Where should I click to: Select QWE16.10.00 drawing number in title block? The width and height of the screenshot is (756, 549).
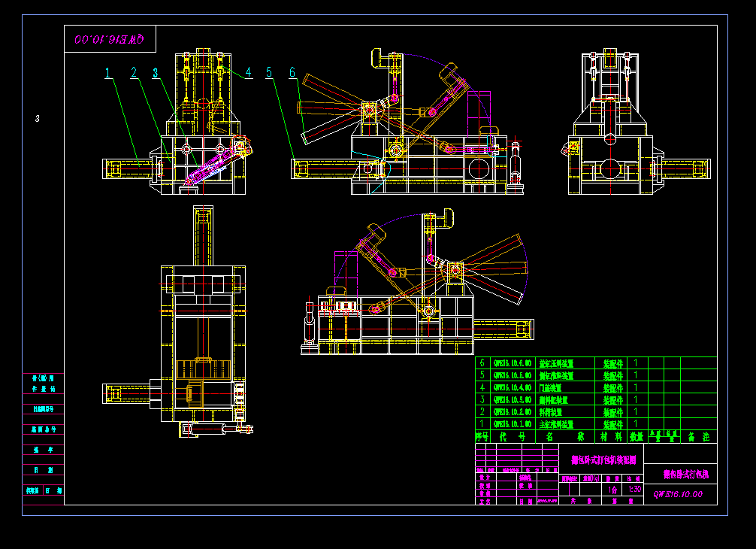[678, 494]
